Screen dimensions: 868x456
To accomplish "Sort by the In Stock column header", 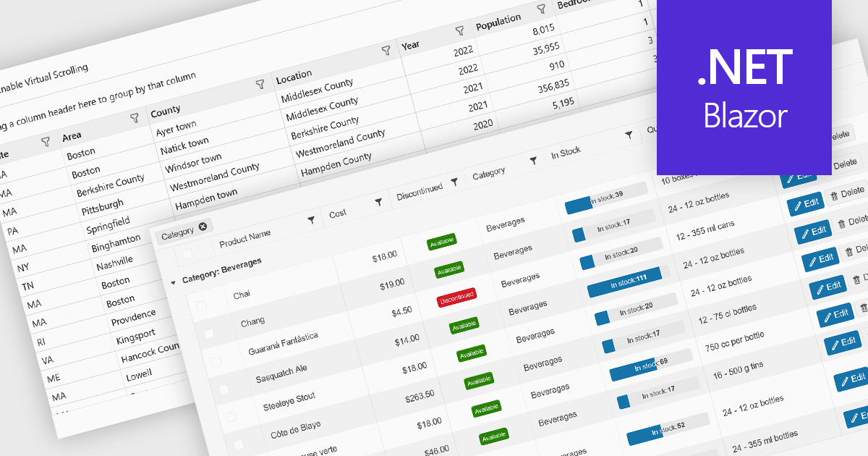I will pos(566,153).
